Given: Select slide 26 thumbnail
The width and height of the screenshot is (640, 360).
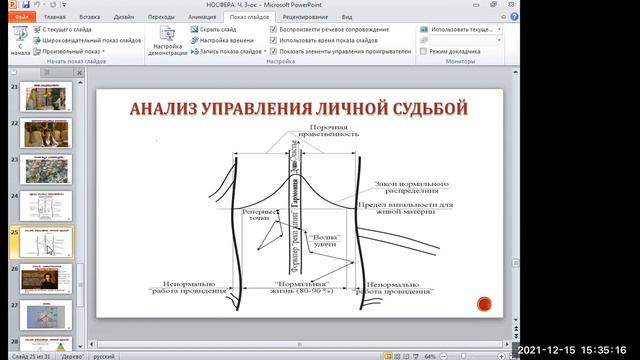Looking at the screenshot, I should click(x=46, y=279).
